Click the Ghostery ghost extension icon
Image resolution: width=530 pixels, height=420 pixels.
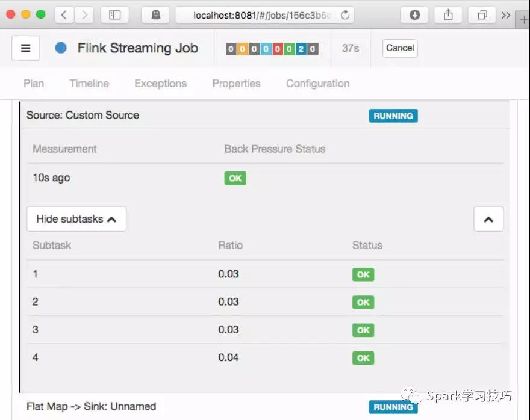(x=155, y=15)
